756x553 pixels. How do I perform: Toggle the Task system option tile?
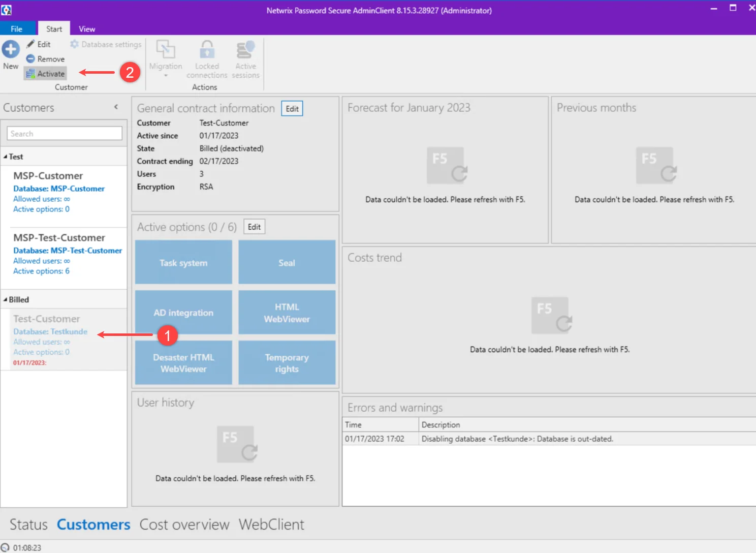click(x=183, y=262)
